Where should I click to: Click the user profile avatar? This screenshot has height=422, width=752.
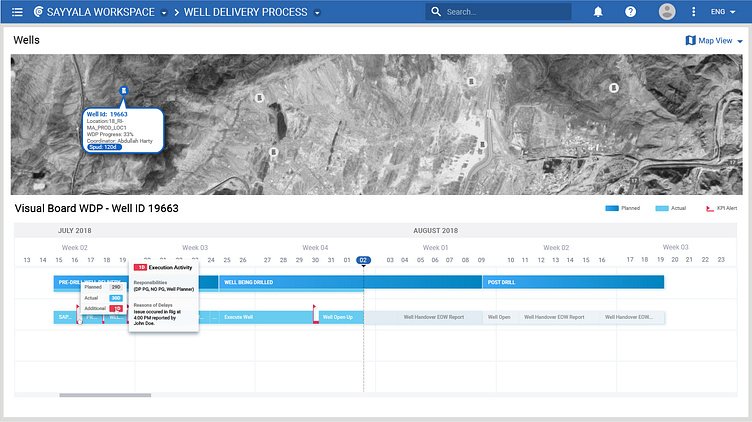click(x=667, y=12)
